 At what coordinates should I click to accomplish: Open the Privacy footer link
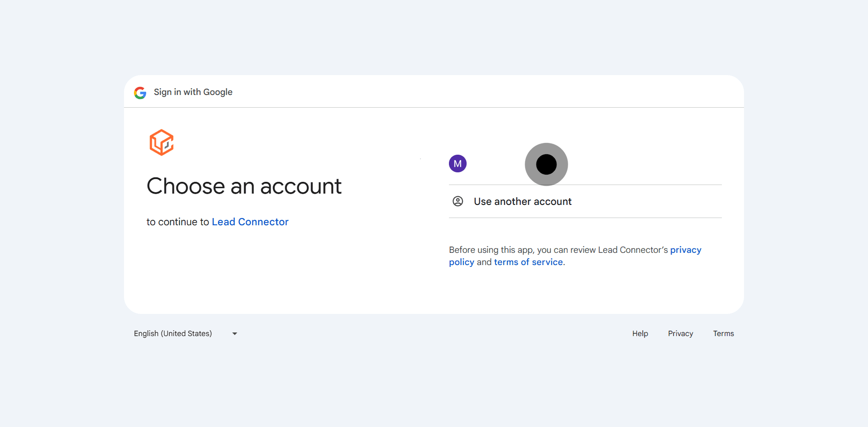tap(680, 334)
